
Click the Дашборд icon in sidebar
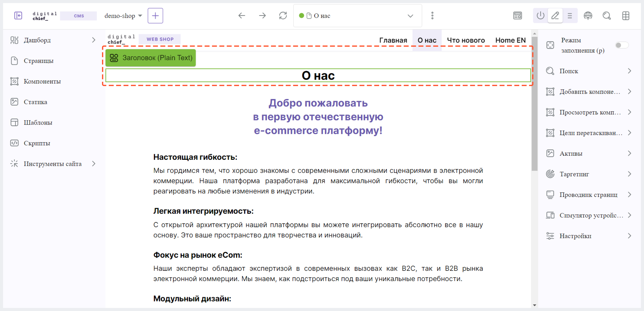[14, 40]
